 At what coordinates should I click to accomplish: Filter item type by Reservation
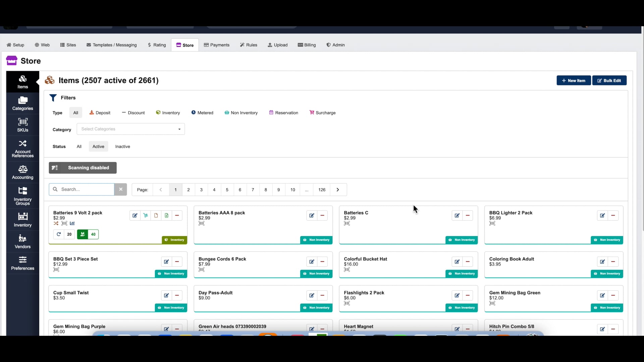pos(284,113)
